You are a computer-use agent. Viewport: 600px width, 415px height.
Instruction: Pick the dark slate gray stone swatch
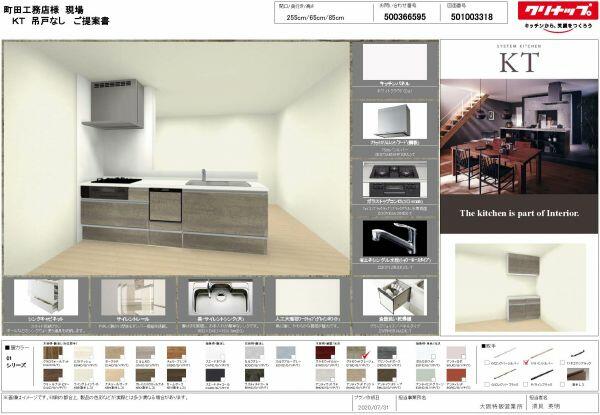[386, 353]
